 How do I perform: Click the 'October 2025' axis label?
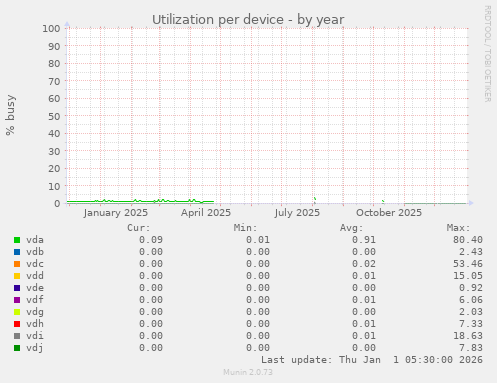(389, 213)
